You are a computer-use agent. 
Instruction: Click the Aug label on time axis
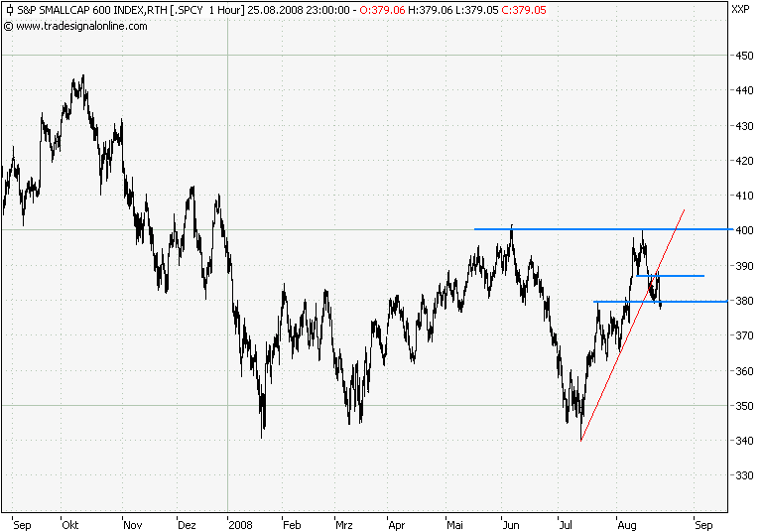pyautogui.click(x=627, y=525)
